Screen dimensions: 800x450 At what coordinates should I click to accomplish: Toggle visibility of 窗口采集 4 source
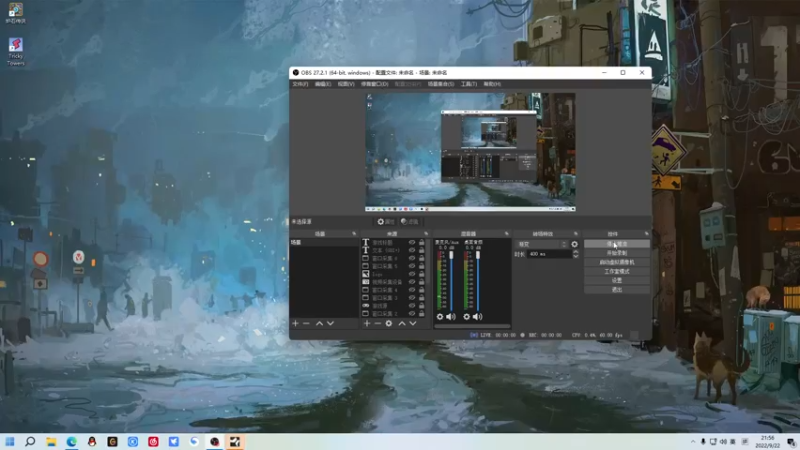[412, 290]
